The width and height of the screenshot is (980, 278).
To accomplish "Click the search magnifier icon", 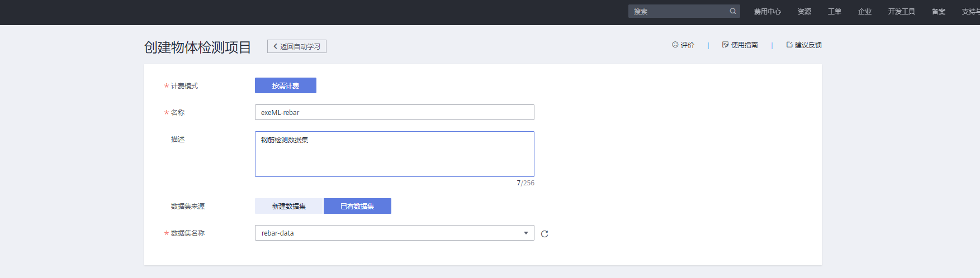I will pyautogui.click(x=732, y=11).
